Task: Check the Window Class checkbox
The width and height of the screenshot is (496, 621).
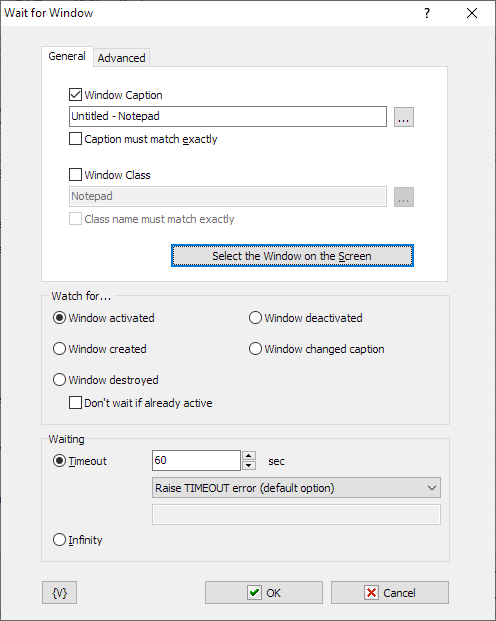Action: point(75,175)
